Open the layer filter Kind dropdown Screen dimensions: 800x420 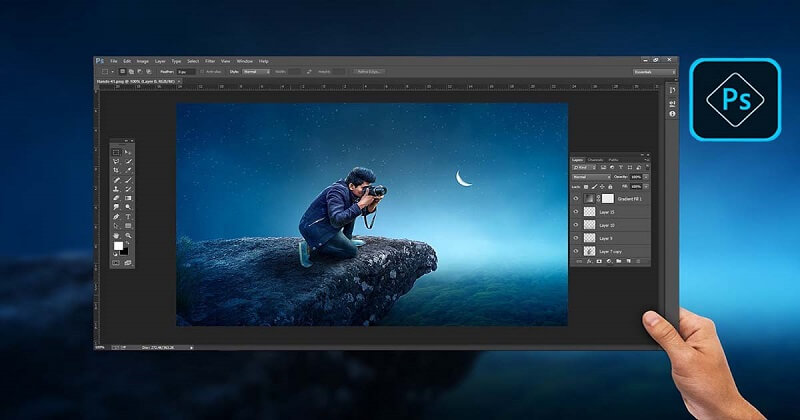click(584, 167)
